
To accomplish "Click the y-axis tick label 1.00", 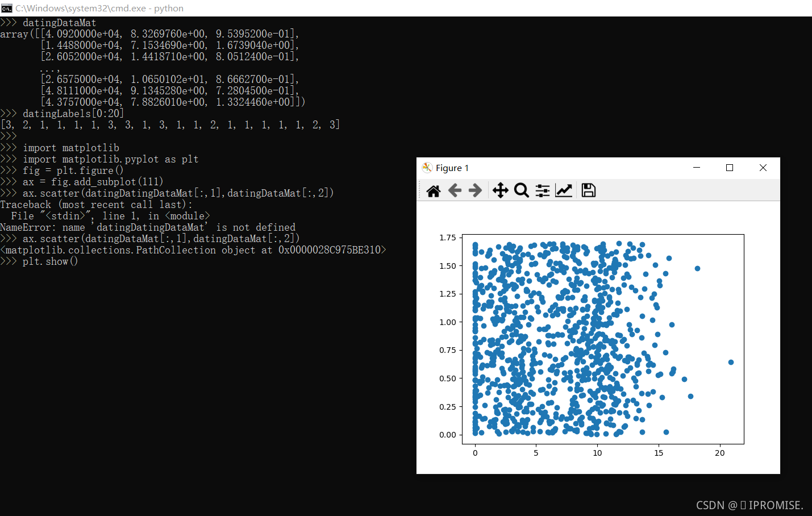I will 448,322.
